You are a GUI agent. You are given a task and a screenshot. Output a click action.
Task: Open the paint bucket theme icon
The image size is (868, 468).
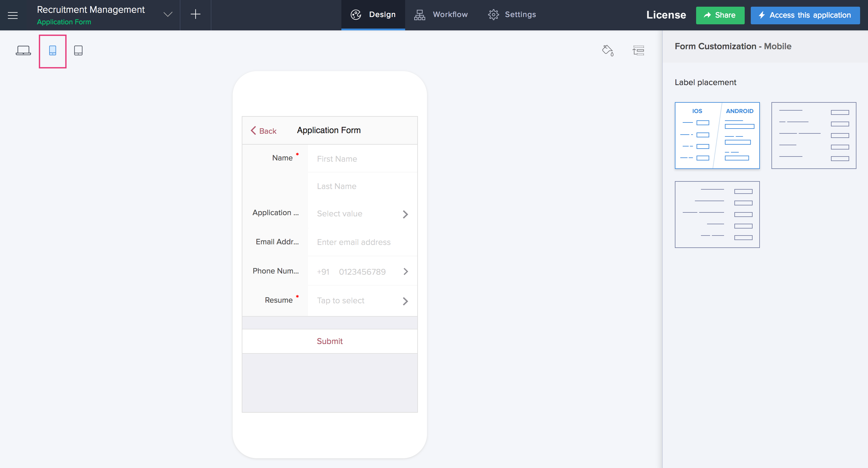point(607,50)
